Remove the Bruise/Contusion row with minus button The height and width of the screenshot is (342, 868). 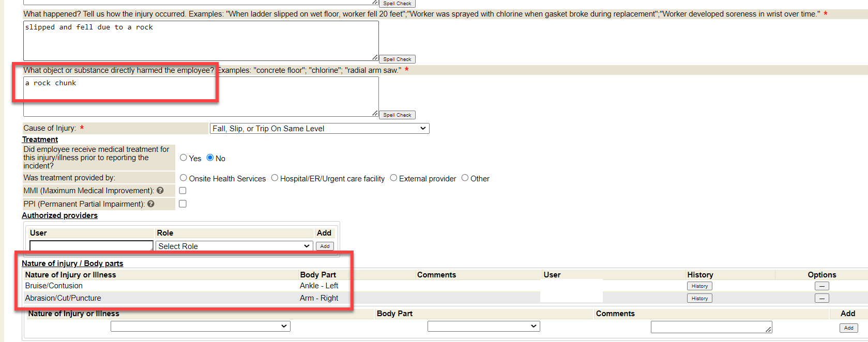(x=821, y=286)
